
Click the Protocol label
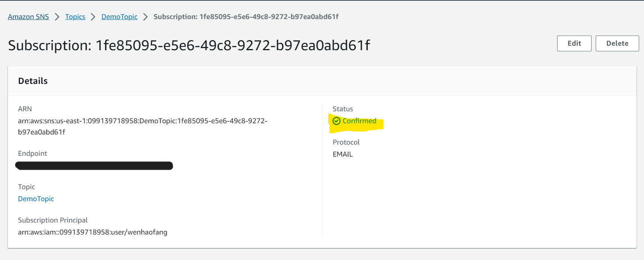(346, 142)
